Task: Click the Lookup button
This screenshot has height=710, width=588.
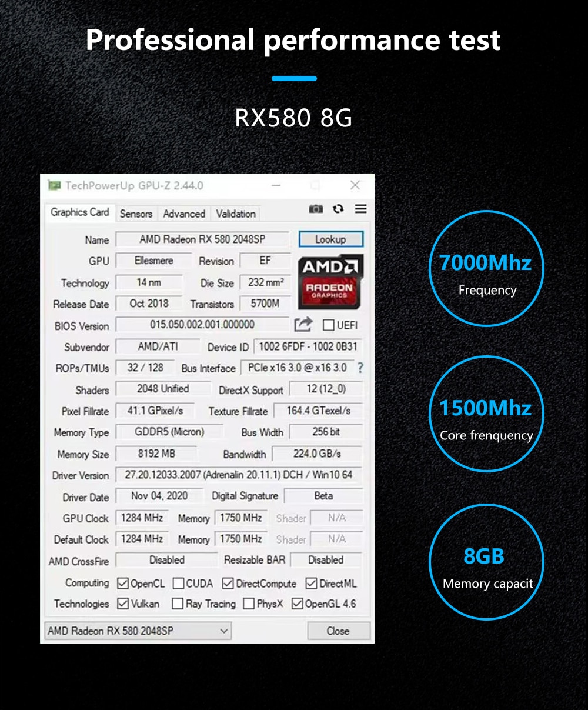Action: click(330, 239)
